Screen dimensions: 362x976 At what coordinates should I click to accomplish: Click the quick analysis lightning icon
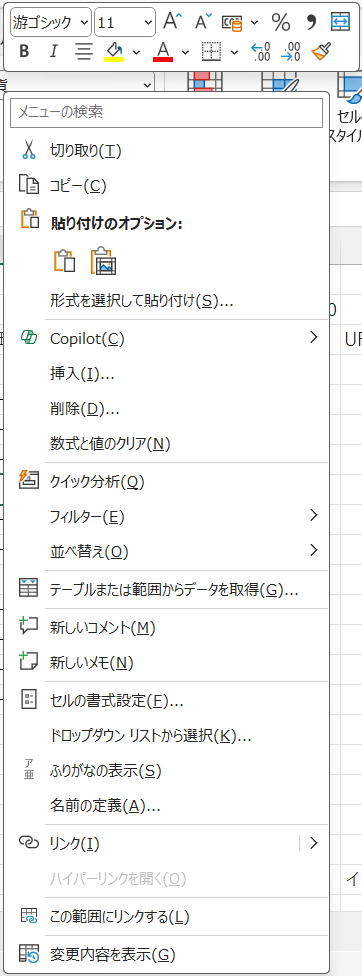coord(29,480)
